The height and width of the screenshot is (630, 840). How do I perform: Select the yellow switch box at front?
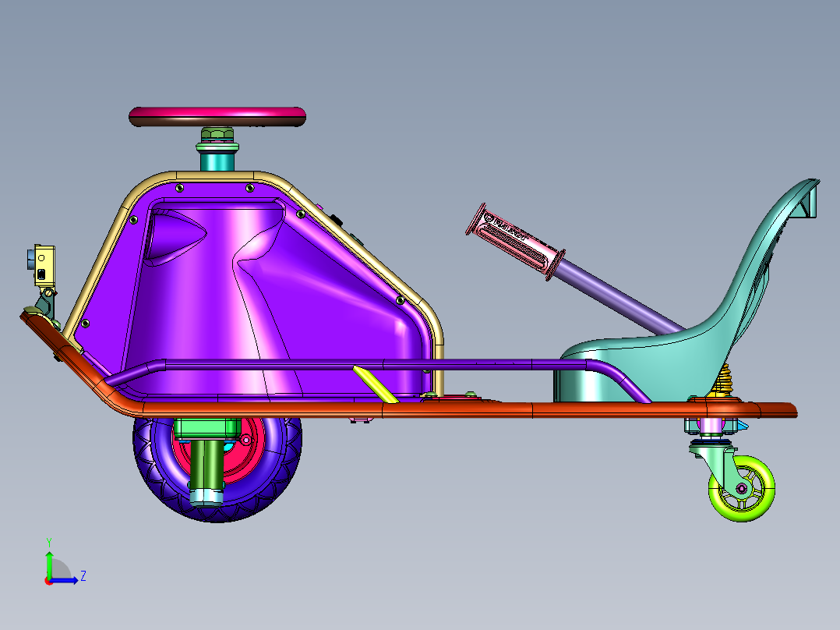pos(44,265)
